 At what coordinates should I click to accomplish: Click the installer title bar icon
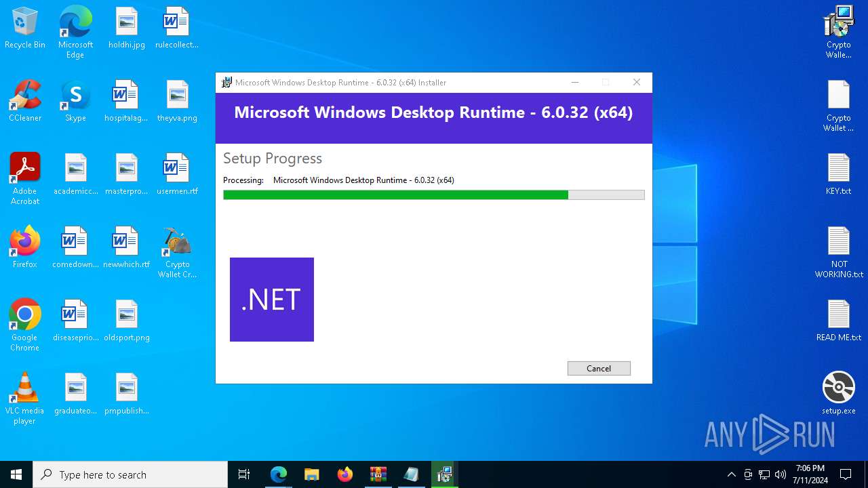pos(226,83)
